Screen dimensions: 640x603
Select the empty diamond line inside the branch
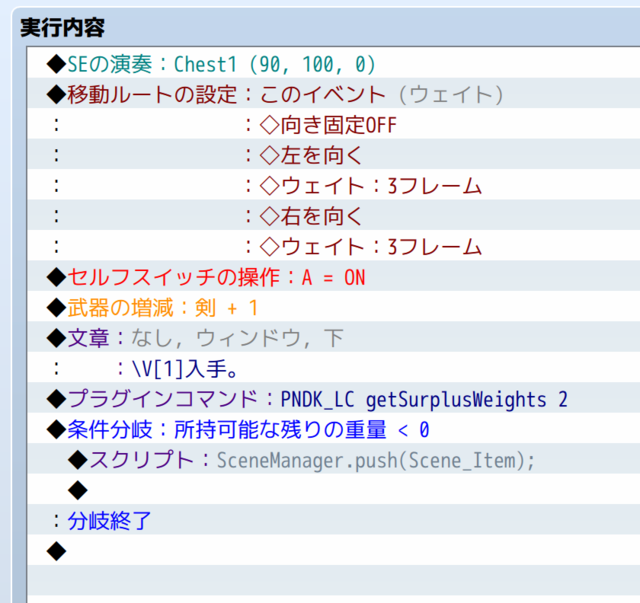pyautogui.click(x=334, y=490)
